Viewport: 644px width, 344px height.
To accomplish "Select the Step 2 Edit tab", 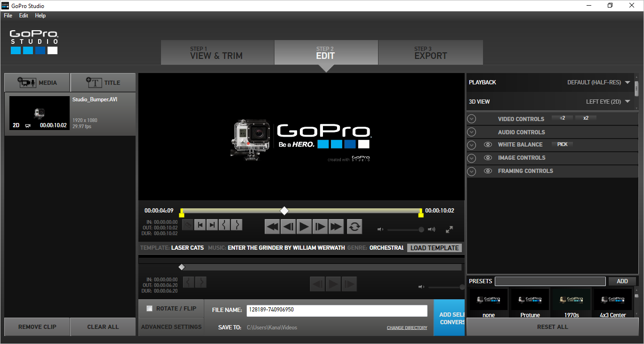I will pyautogui.click(x=326, y=52).
